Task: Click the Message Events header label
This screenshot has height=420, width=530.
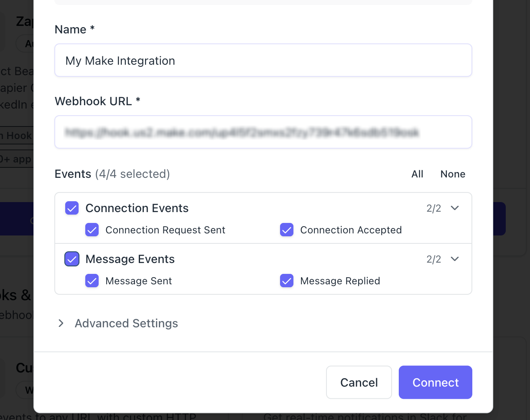Action: click(130, 259)
